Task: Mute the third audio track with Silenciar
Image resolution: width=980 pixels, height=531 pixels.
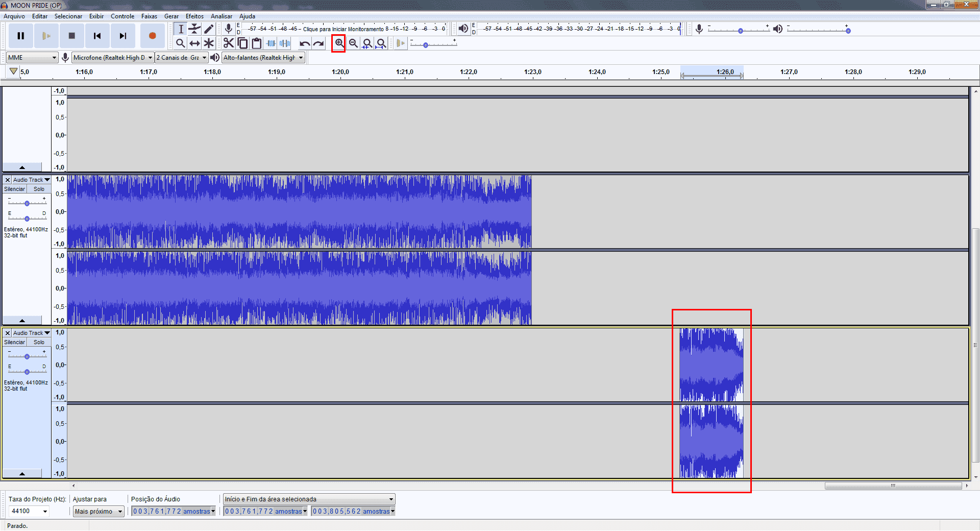Action: click(x=15, y=342)
